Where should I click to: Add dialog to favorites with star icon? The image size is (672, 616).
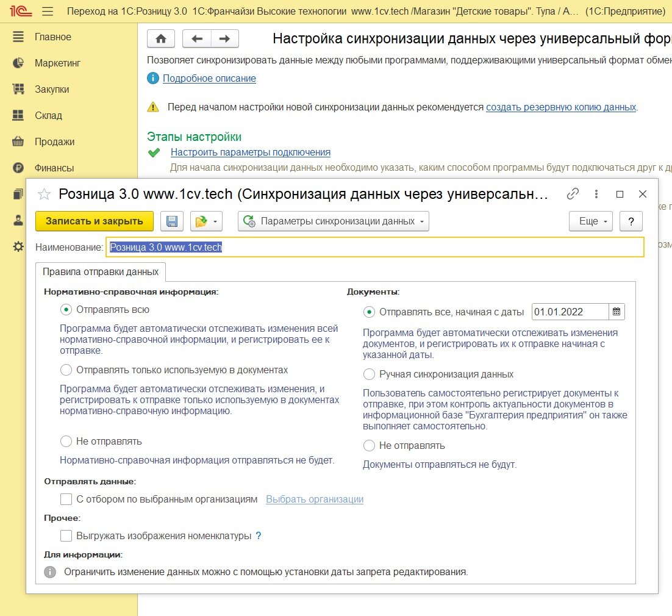tap(44, 194)
